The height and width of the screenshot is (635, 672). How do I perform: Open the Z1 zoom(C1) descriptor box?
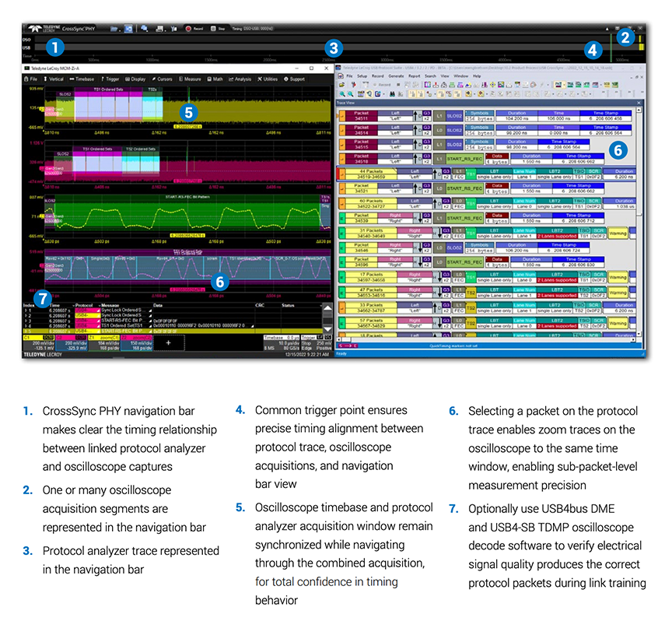click(104, 343)
